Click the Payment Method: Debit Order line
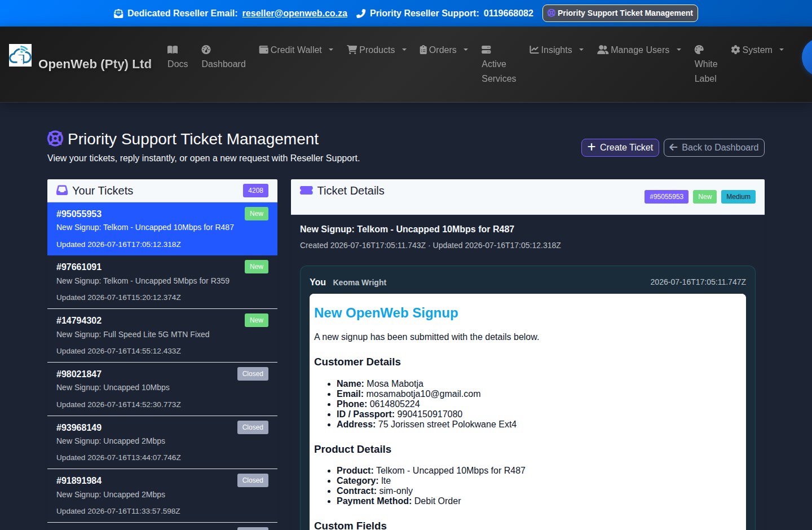Viewport: 812px width, 530px height. click(x=399, y=501)
